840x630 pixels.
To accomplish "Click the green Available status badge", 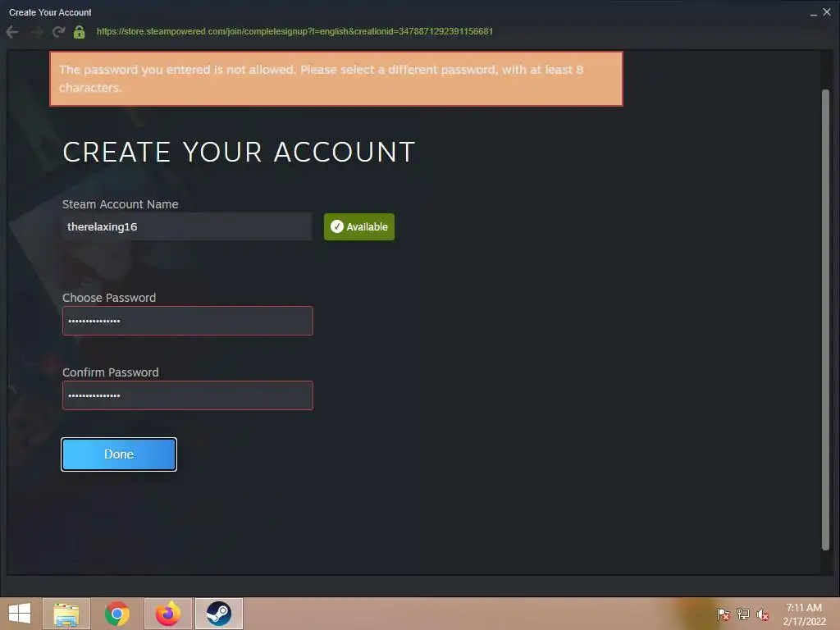I will click(359, 226).
